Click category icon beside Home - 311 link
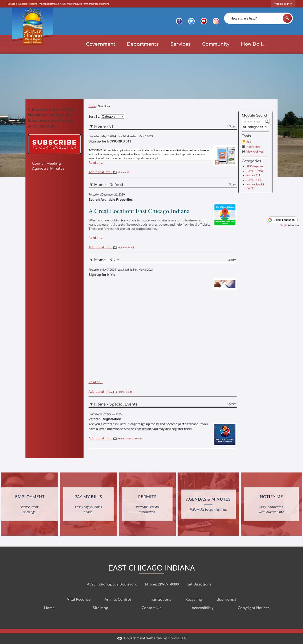303x644 pixels. (x=115, y=173)
